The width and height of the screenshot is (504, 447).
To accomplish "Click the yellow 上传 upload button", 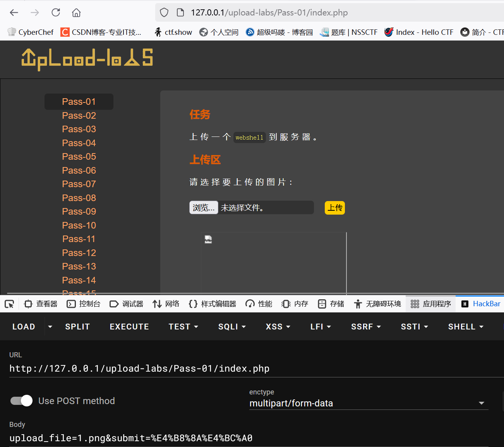I will coord(335,208).
